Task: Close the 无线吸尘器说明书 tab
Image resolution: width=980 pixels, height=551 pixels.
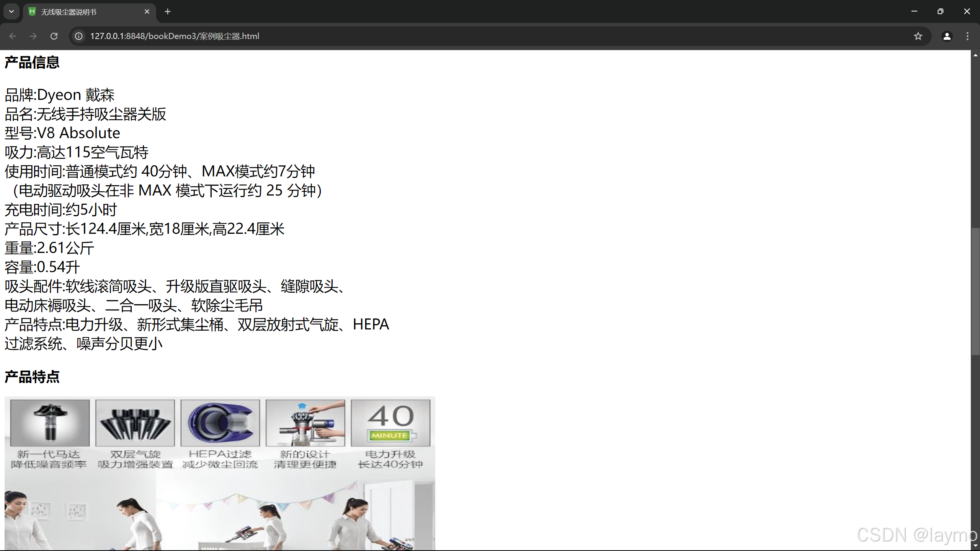Action: [147, 11]
